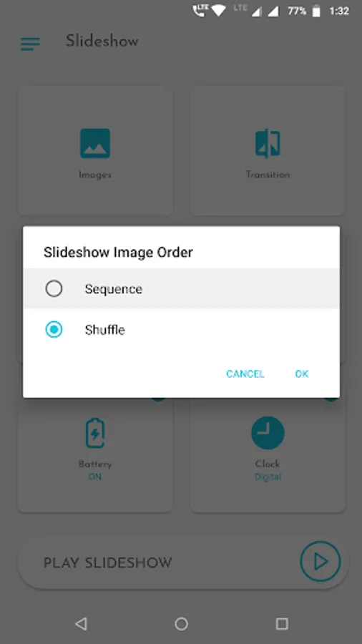The image size is (362, 644).
Task: Select the Shuffle radio button
Action: [54, 329]
